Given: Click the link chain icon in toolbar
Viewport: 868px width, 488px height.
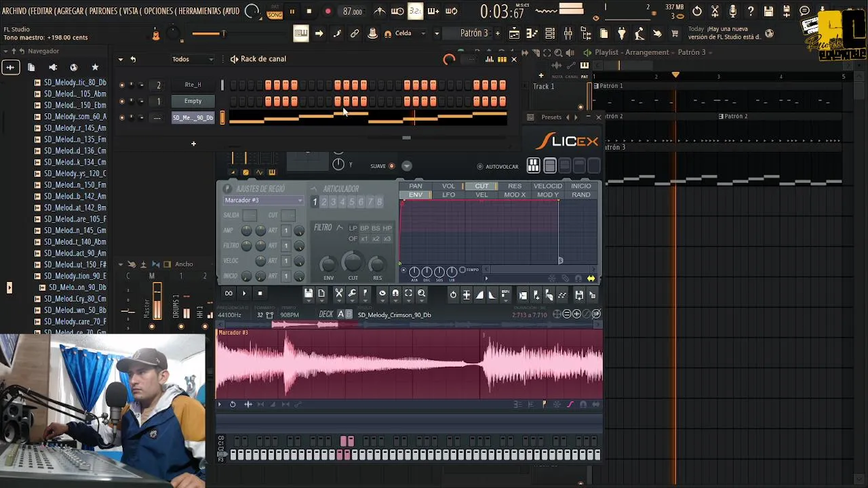Looking at the screenshot, I should (x=355, y=33).
